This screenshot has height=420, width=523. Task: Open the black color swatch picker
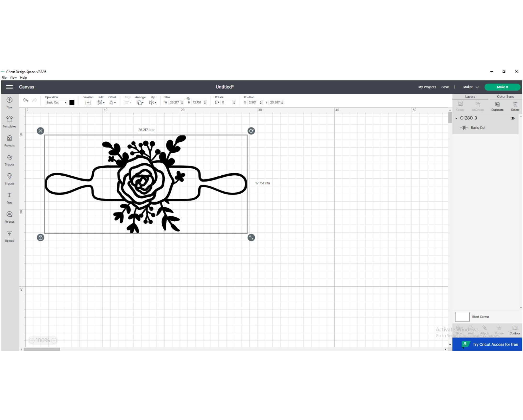(72, 102)
